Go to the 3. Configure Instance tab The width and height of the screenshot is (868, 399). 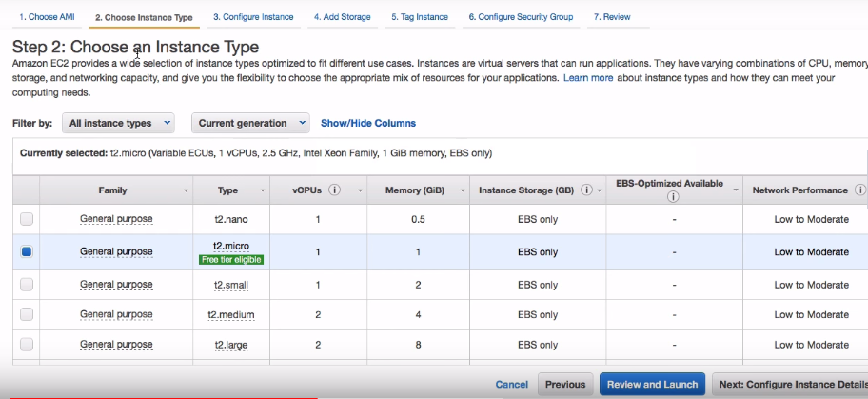click(252, 17)
